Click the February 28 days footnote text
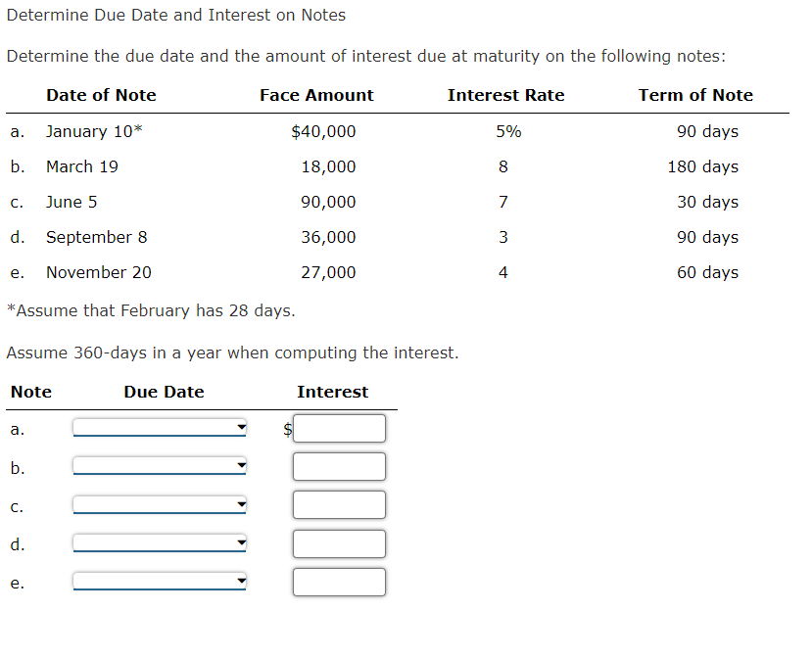This screenshot has height=658, width=812. pyautogui.click(x=151, y=310)
